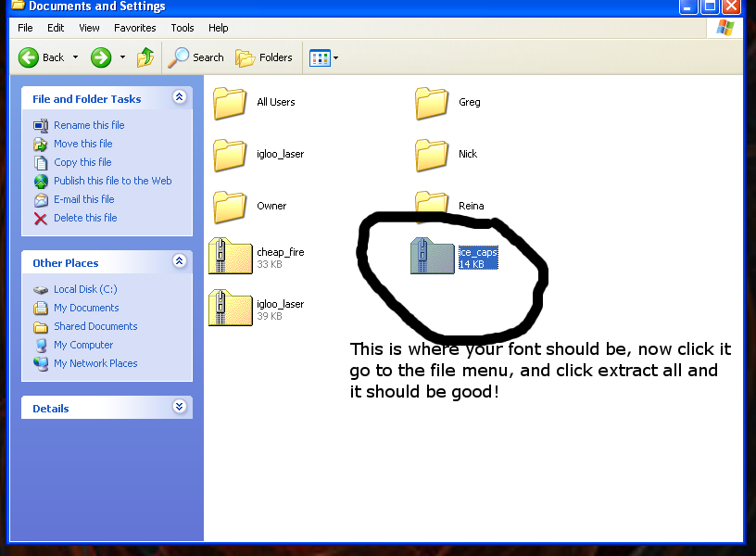This screenshot has width=756, height=556.
Task: Click the My Network Places icon
Action: [x=41, y=363]
